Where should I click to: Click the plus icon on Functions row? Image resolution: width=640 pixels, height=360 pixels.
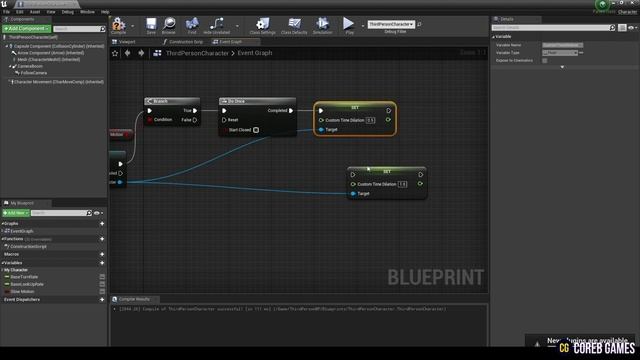[102, 239]
